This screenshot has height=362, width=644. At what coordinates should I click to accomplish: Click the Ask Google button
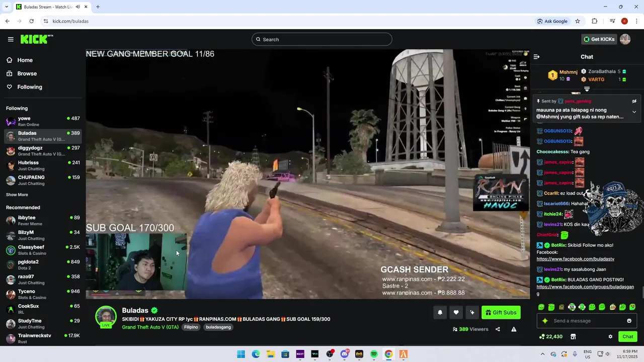point(552,21)
